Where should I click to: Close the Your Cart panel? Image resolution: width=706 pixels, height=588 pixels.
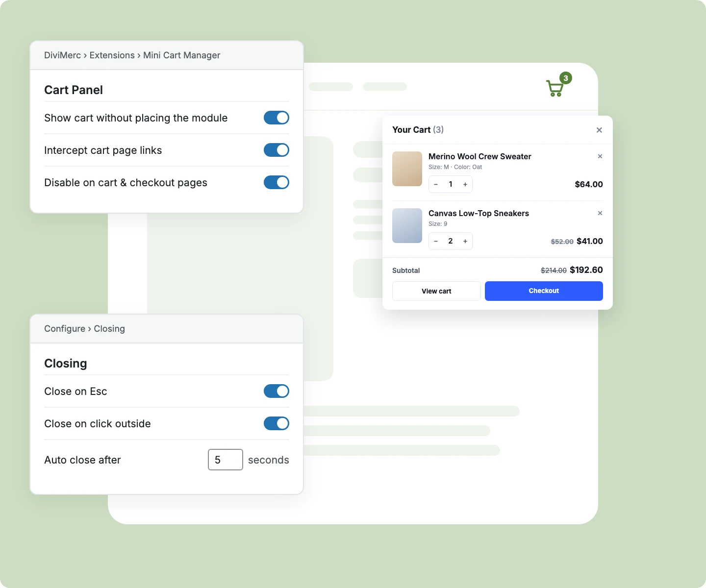(x=599, y=130)
